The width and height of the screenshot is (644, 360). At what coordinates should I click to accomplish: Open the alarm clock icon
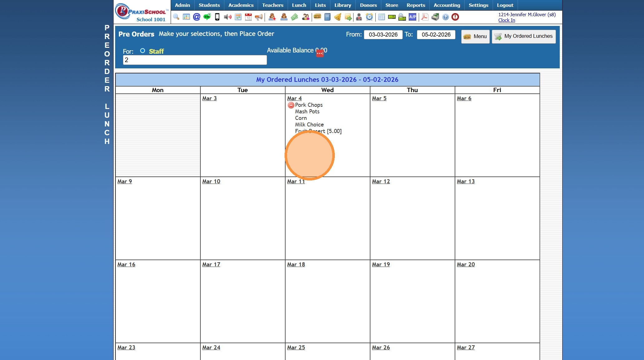[369, 17]
